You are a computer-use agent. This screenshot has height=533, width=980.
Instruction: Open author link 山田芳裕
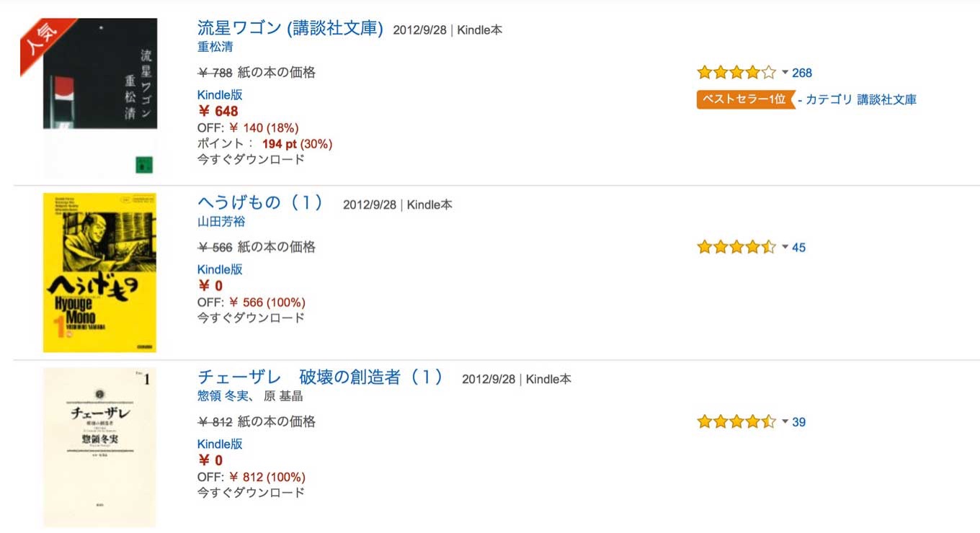tap(221, 222)
